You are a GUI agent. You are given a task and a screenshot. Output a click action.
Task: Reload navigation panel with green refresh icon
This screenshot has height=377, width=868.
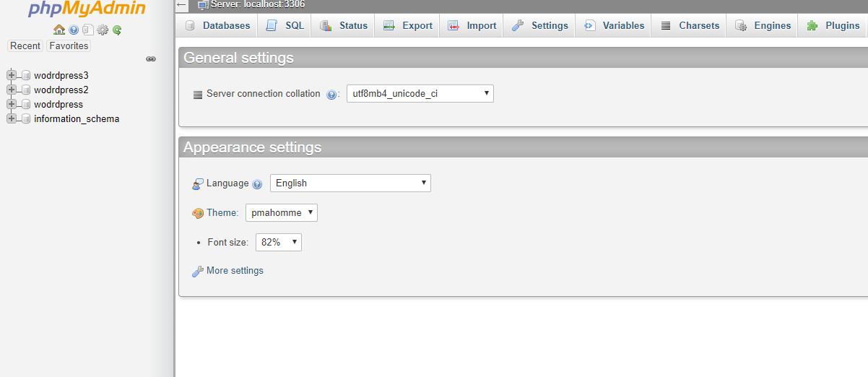[x=117, y=30]
